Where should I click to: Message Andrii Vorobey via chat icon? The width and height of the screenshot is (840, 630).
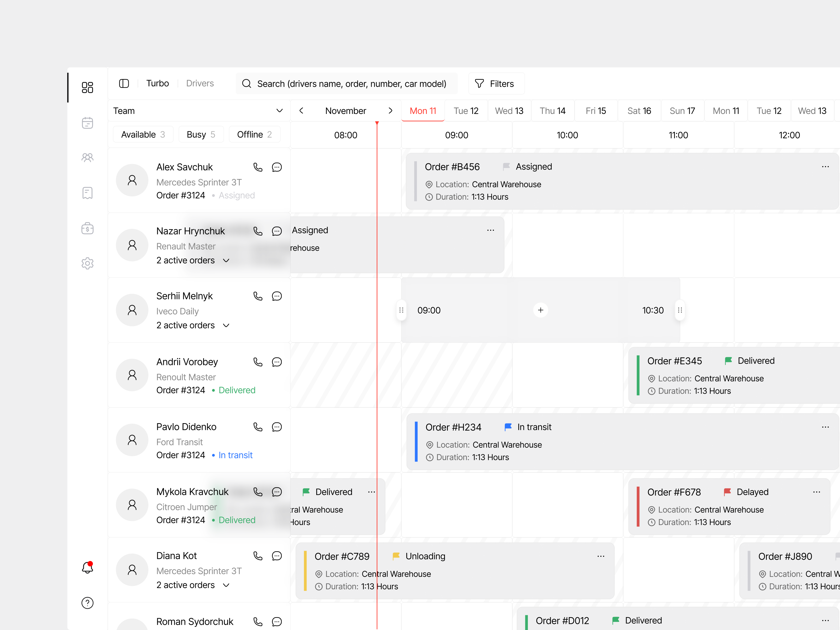(x=277, y=362)
